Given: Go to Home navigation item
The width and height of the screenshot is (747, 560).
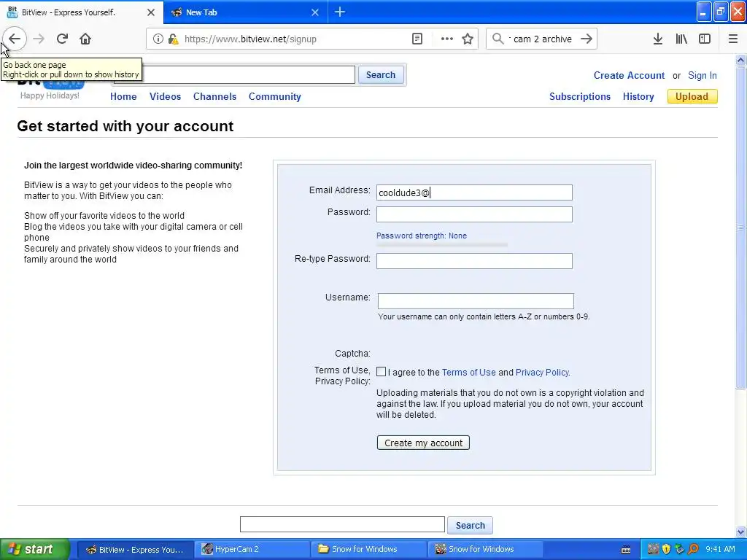Looking at the screenshot, I should (x=123, y=97).
